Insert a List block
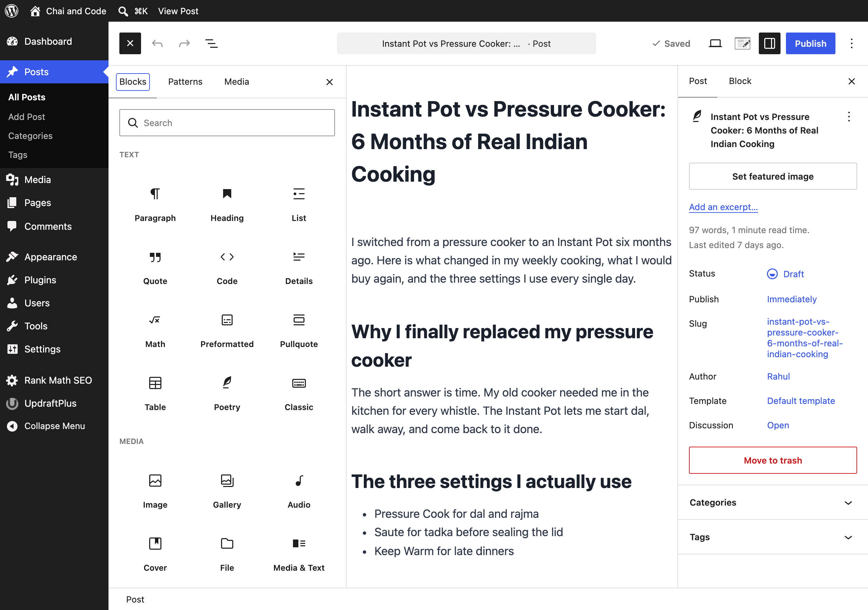Viewport: 868px width, 610px height. click(299, 204)
